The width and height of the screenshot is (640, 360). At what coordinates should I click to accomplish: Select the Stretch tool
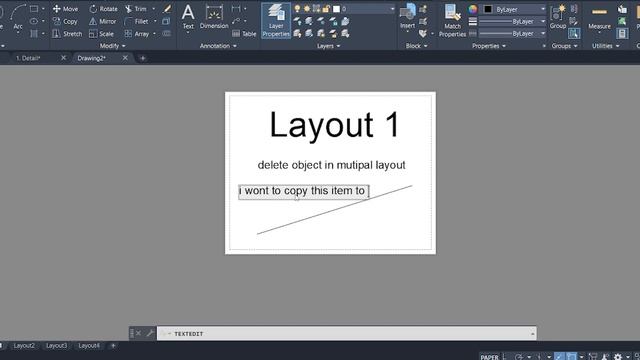[67, 34]
